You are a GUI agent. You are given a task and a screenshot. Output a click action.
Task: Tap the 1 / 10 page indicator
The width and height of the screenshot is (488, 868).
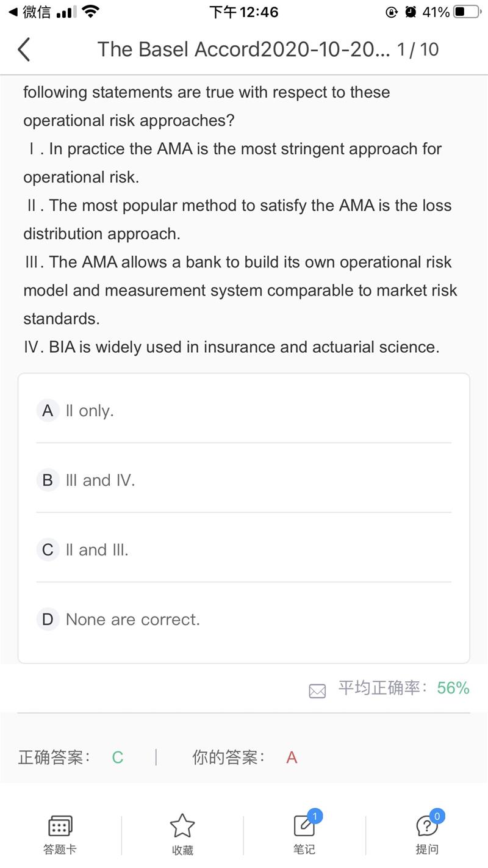pos(418,49)
